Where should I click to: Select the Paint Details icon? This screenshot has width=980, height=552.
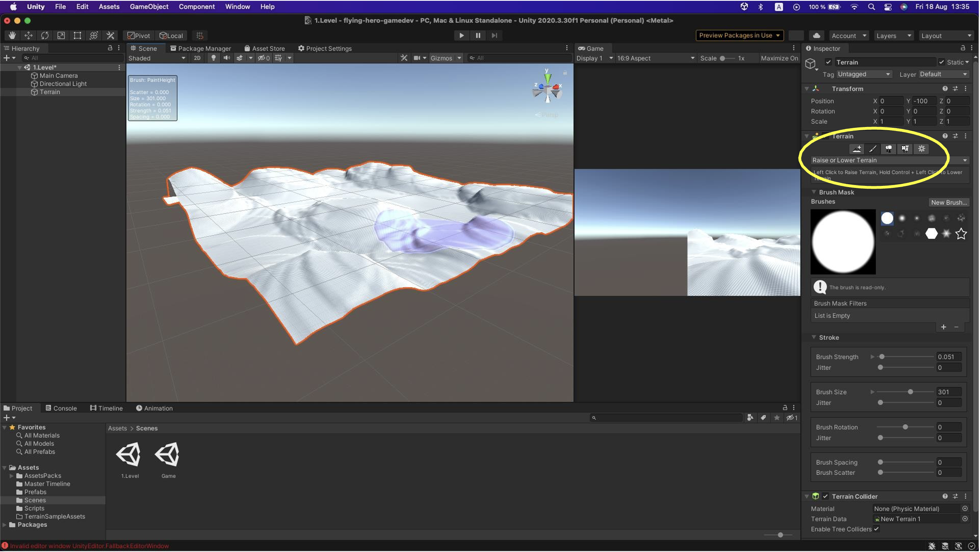(x=905, y=149)
